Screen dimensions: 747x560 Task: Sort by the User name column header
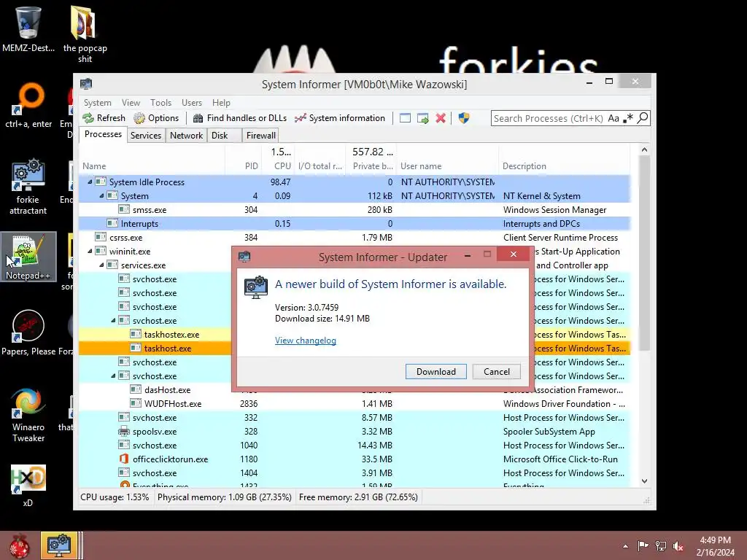[447, 166]
